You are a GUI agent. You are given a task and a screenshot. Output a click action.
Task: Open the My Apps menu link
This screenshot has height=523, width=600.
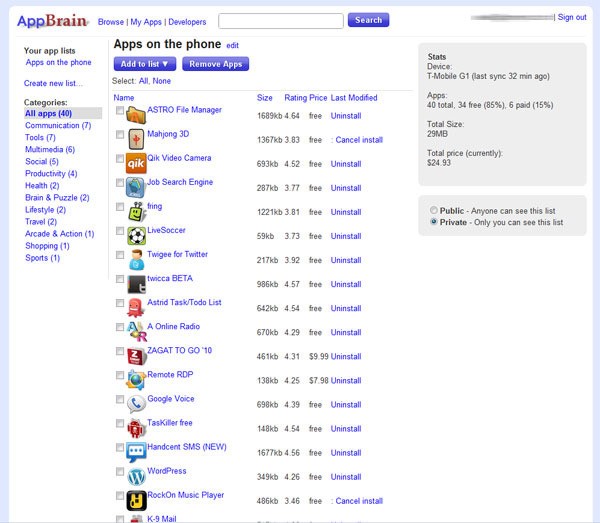coord(146,22)
